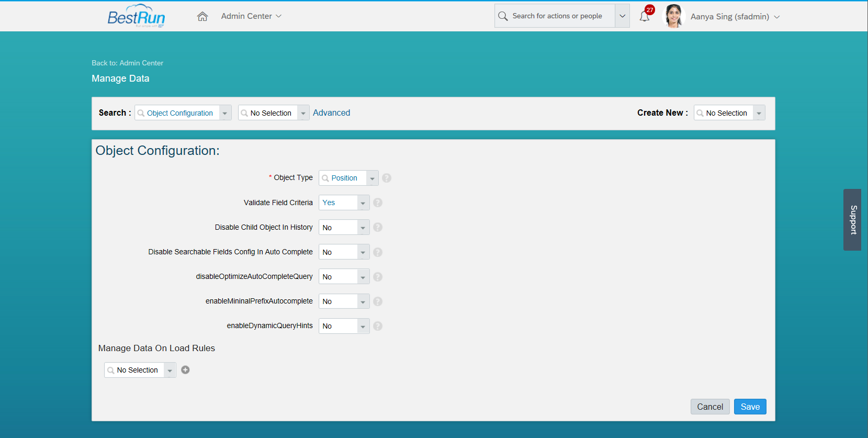Click the Manage Data page title

120,78
